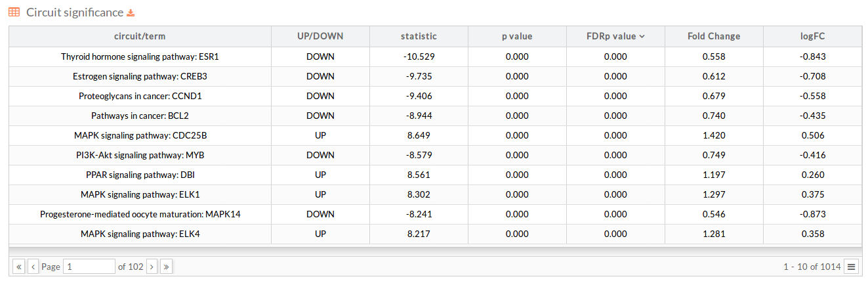868x283 pixels.
Task: Click the page number input field
Action: 89,267
